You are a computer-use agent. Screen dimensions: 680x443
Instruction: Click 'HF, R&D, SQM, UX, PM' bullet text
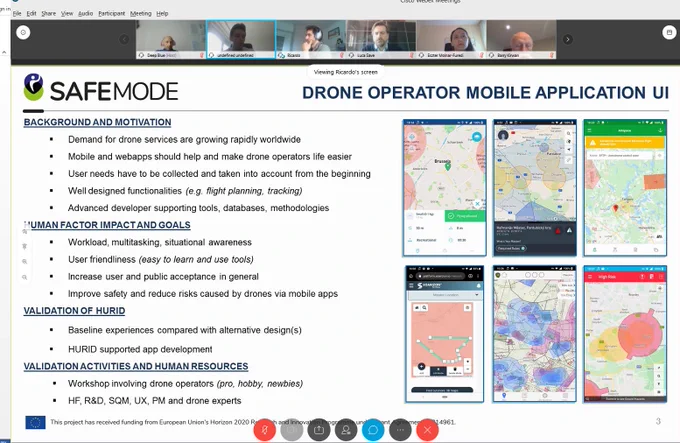pyautogui.click(x=154, y=401)
